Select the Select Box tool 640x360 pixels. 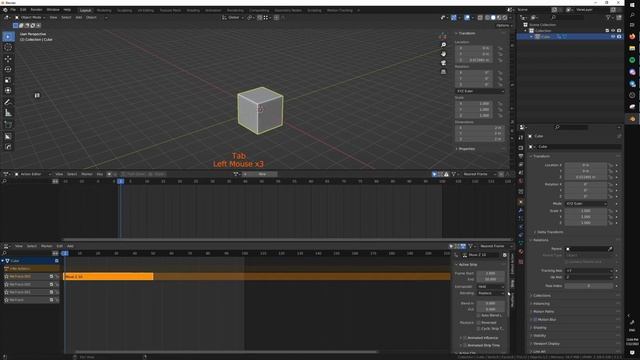point(8,37)
